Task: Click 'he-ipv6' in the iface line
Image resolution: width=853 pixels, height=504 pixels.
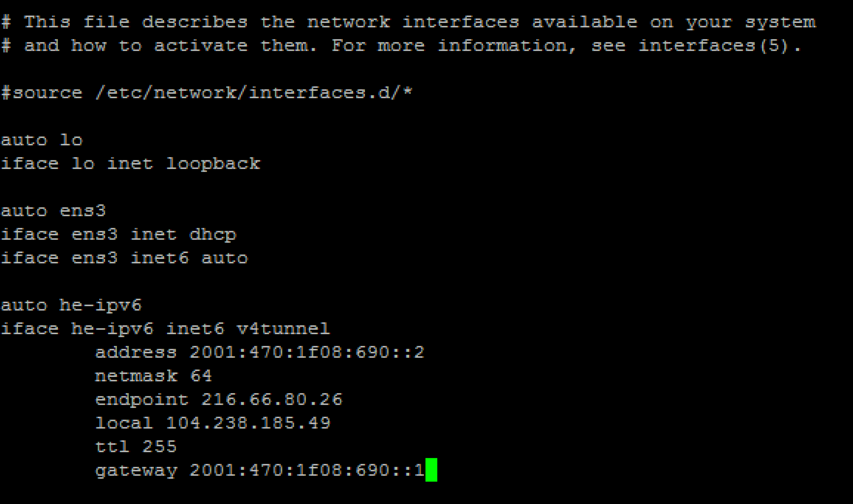Action: (x=112, y=329)
